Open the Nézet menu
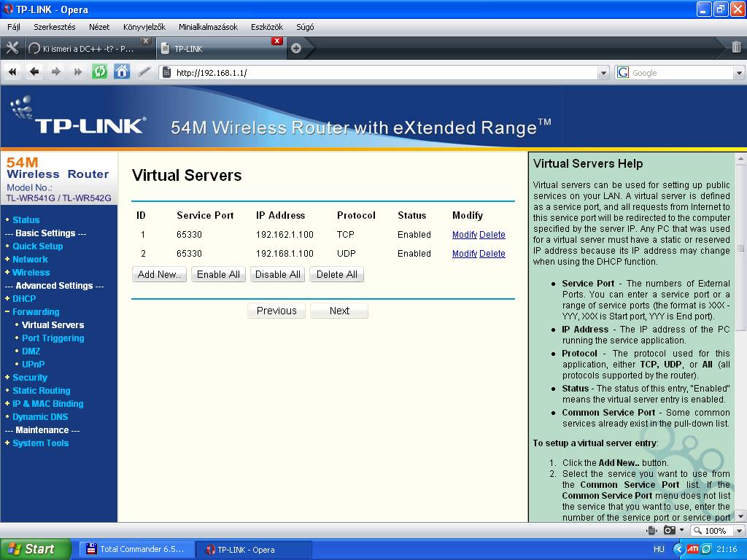 click(99, 27)
